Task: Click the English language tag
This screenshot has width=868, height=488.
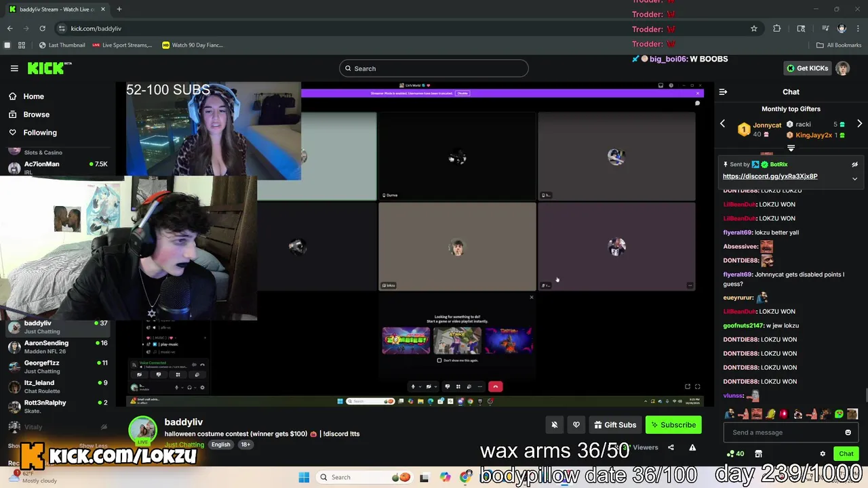Action: point(220,445)
